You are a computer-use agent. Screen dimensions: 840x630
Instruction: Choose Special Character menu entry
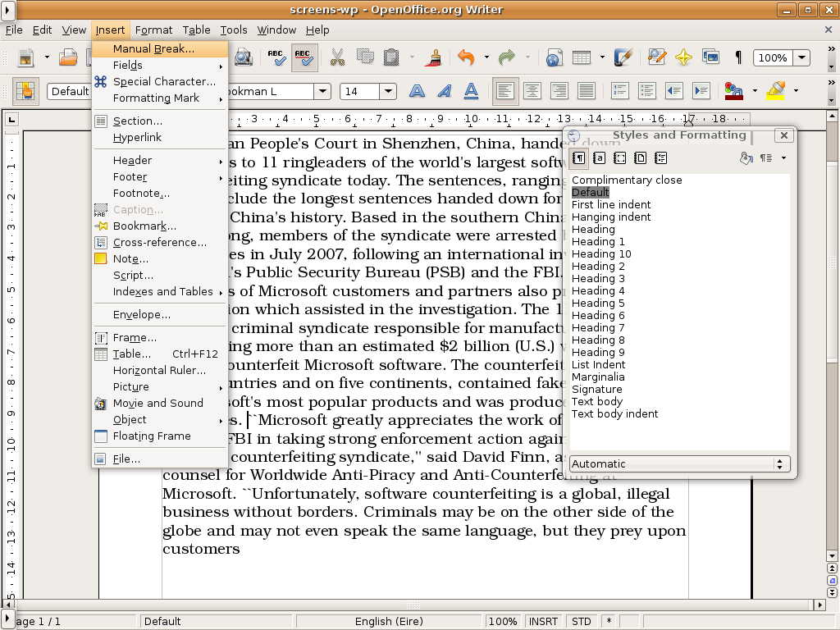(x=160, y=82)
